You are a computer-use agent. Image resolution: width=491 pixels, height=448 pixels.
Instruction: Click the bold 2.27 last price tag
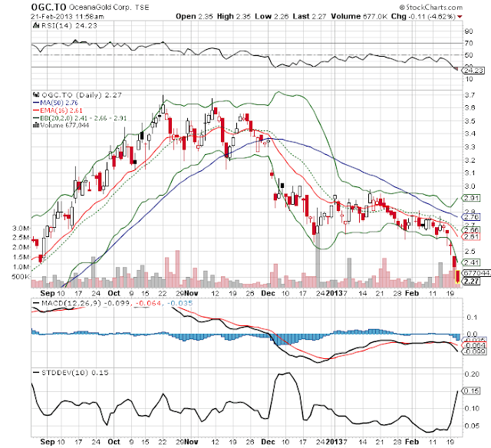point(471,281)
